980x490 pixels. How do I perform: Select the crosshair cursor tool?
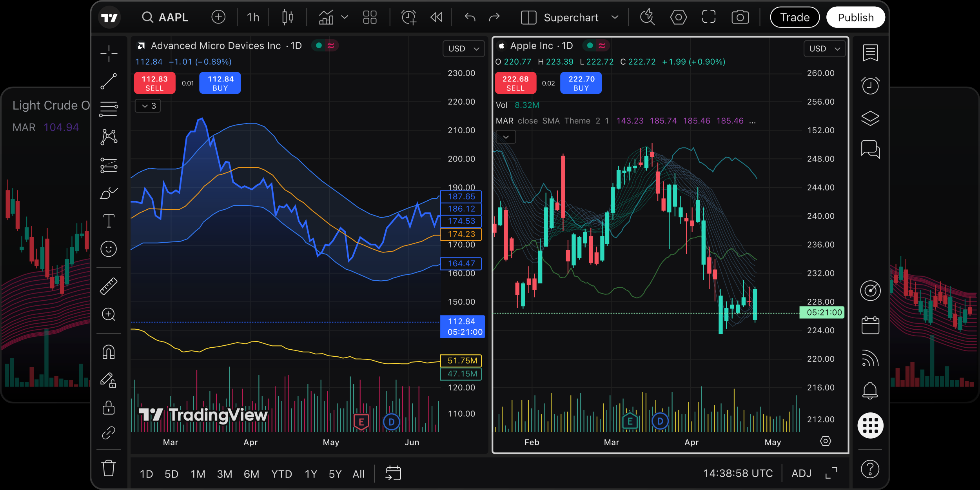tap(109, 54)
